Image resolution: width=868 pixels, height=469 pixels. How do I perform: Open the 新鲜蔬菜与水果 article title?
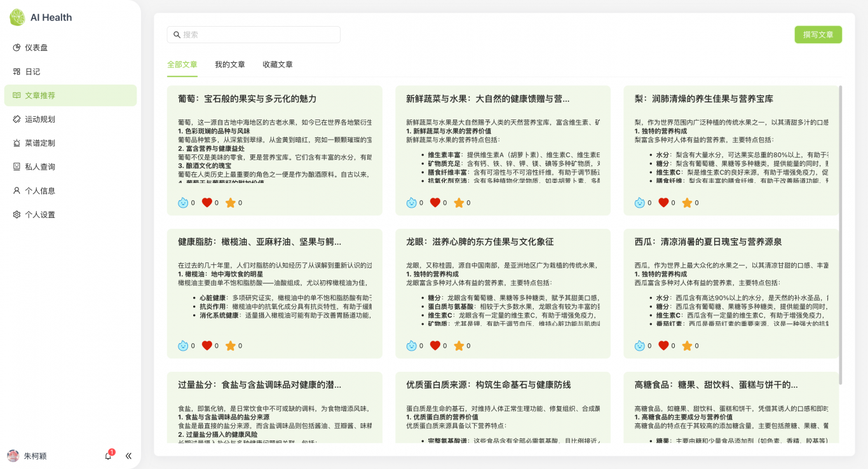point(487,99)
